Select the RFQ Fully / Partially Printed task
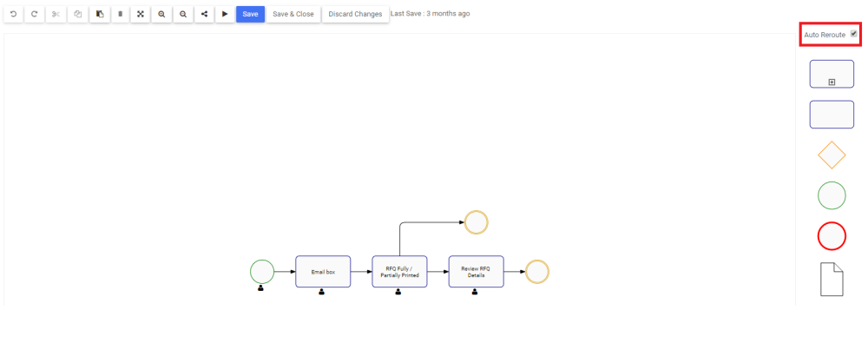Screen dimensions: 868x350 point(399,271)
